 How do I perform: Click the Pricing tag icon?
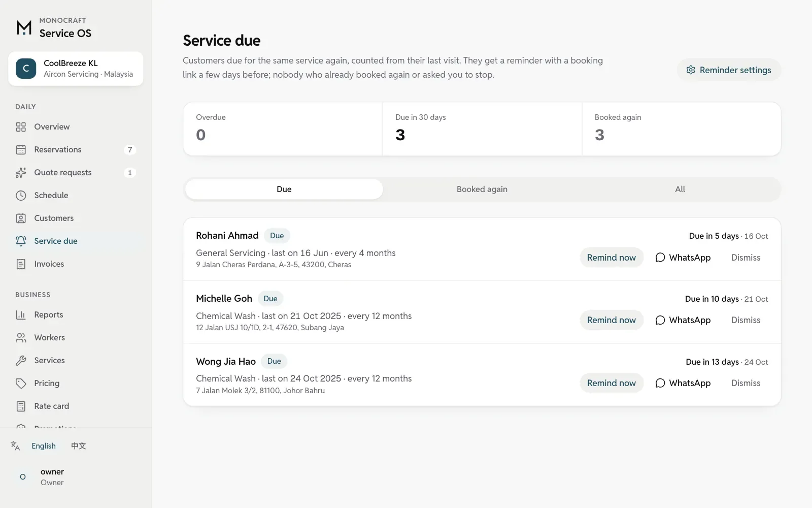tap(21, 384)
